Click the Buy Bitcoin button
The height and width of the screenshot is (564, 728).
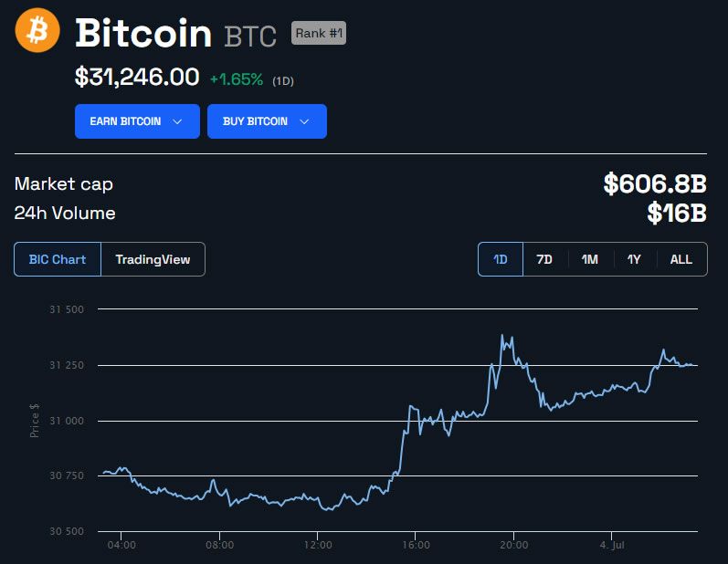click(267, 121)
